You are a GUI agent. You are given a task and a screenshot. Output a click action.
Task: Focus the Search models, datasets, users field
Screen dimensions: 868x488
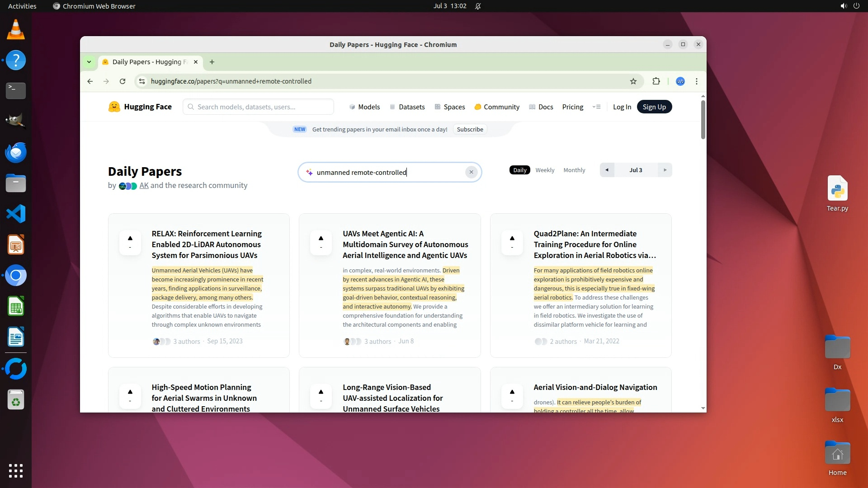pos(258,107)
